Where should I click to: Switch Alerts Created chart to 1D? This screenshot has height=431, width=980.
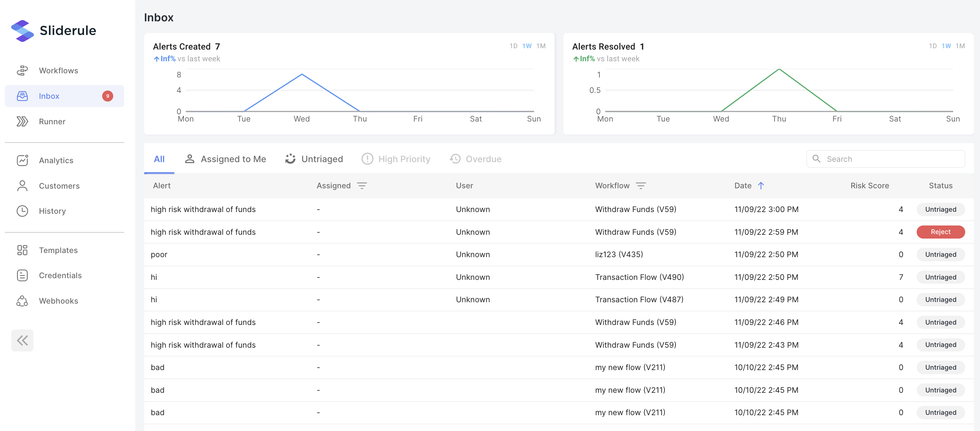coord(513,46)
